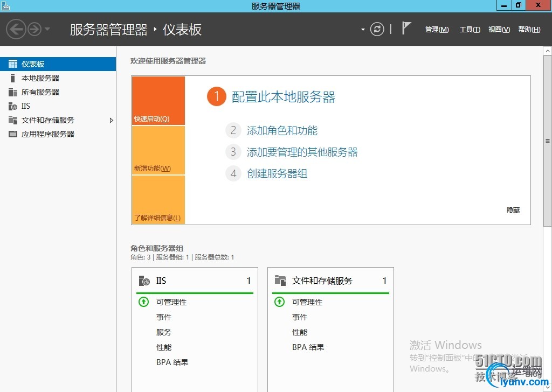Open the 文件和存储服务 tile header

pyautogui.click(x=330, y=281)
